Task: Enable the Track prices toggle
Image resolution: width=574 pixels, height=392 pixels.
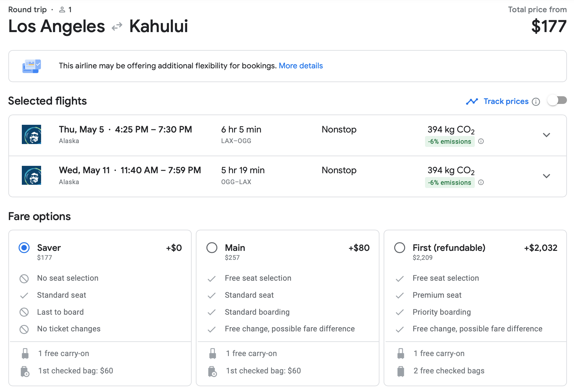Action: 557,101
